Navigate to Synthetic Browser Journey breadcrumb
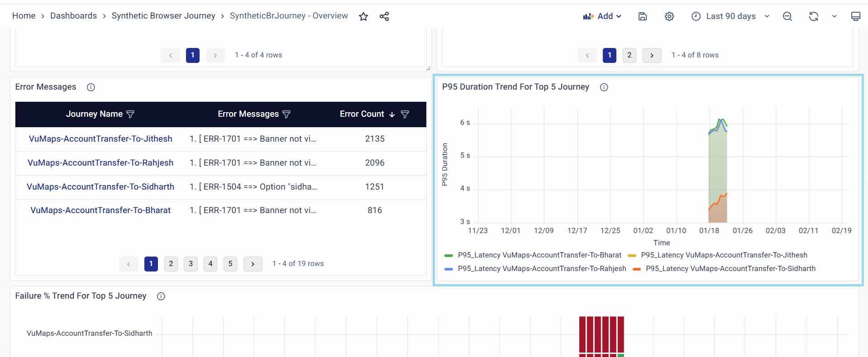Screen dimensions: 868x357 click(163, 16)
